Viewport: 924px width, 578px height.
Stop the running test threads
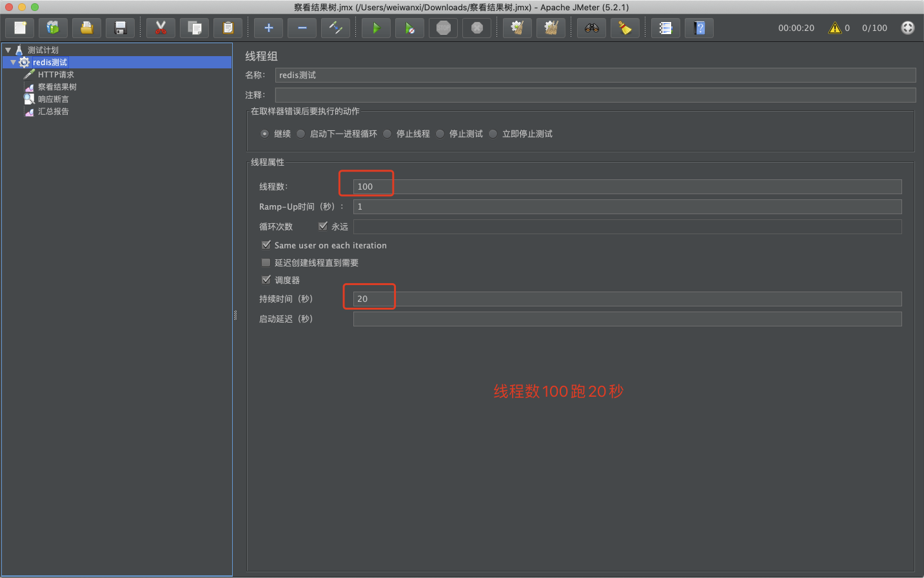[x=443, y=28]
